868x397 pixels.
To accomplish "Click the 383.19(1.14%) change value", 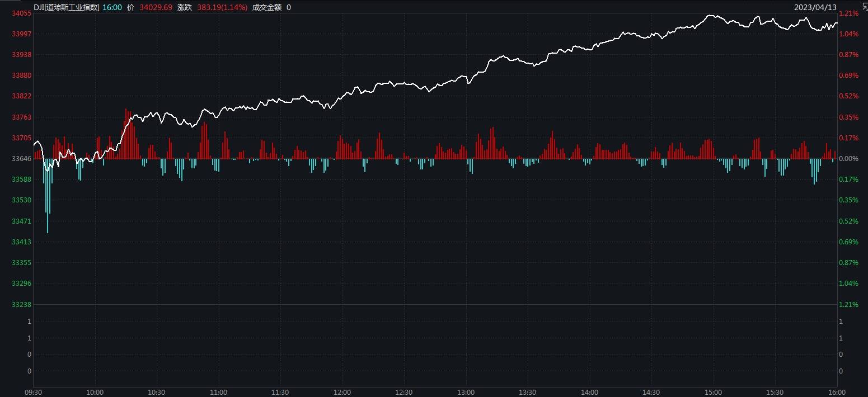I will click(x=222, y=7).
